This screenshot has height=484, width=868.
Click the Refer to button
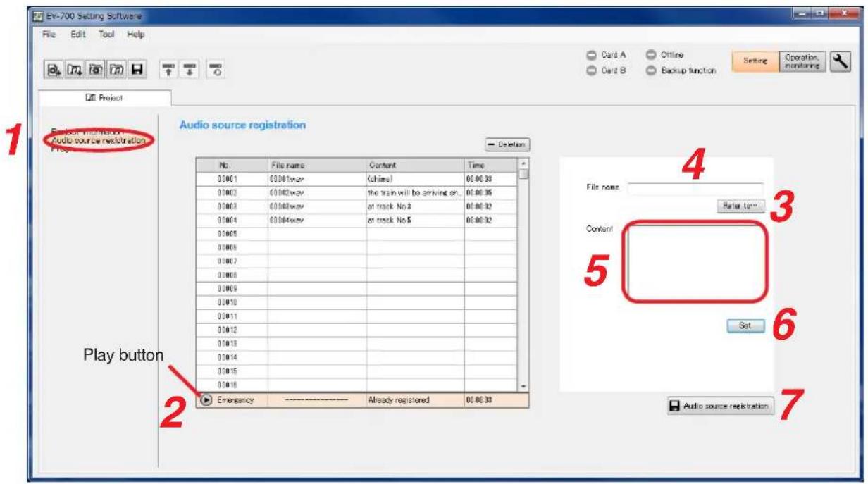point(740,205)
